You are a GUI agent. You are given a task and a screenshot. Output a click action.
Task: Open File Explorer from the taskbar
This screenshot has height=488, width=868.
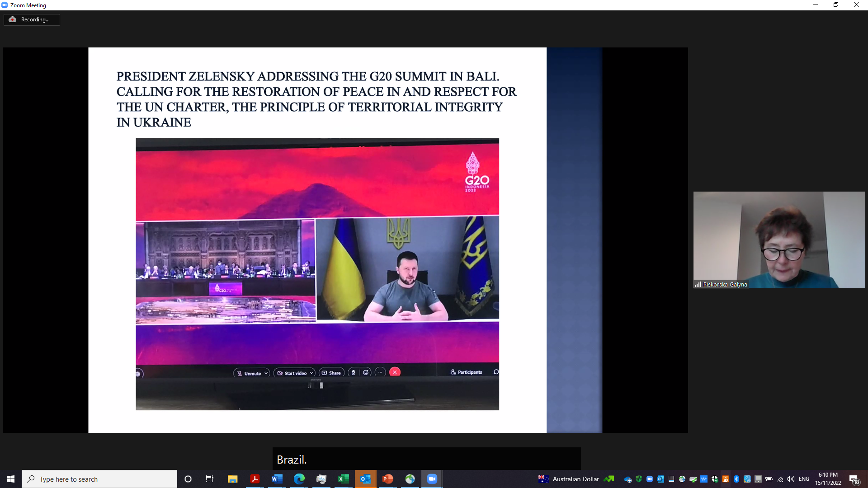pos(232,479)
